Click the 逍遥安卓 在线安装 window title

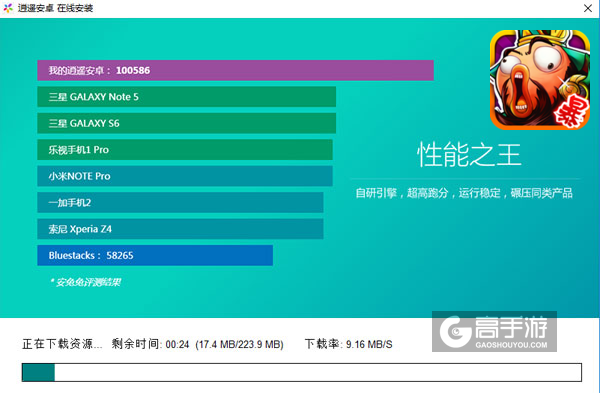click(55, 8)
